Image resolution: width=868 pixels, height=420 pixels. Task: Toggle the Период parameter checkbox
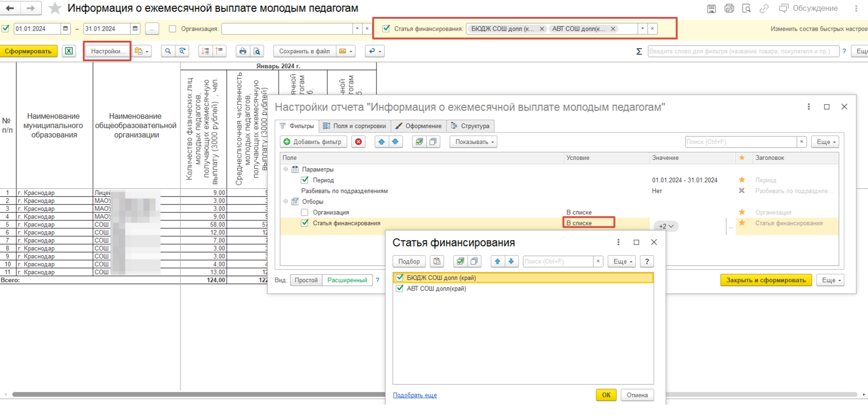coord(305,180)
